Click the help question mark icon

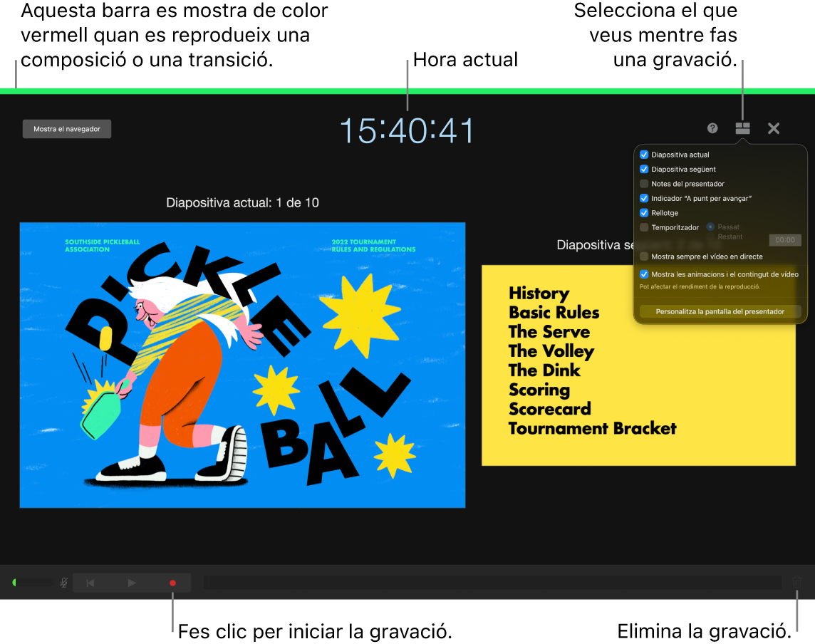coord(712,128)
